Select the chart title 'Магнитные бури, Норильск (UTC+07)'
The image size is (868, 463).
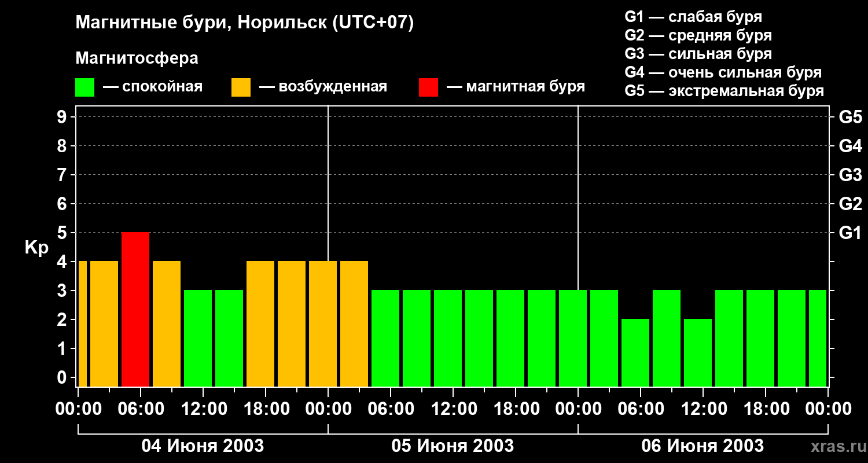(245, 23)
